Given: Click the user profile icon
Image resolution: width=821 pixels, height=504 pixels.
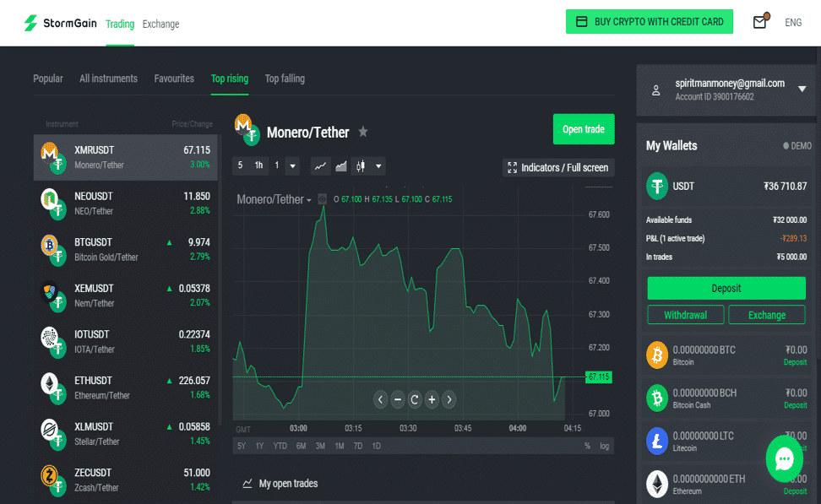Looking at the screenshot, I should [x=655, y=90].
